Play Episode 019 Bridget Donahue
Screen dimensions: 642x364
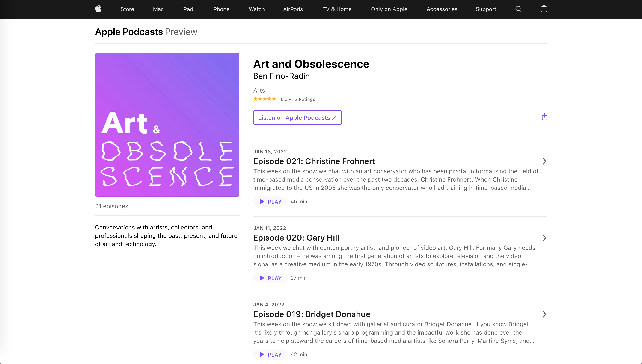(x=270, y=355)
